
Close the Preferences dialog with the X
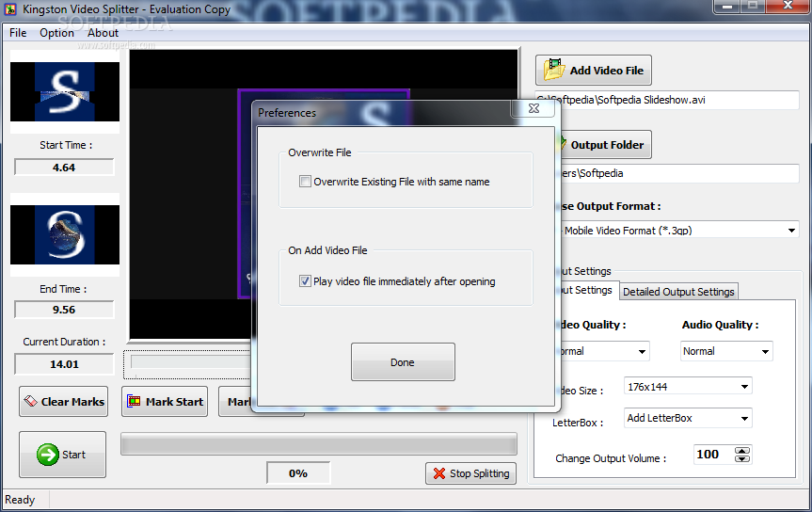click(x=533, y=108)
